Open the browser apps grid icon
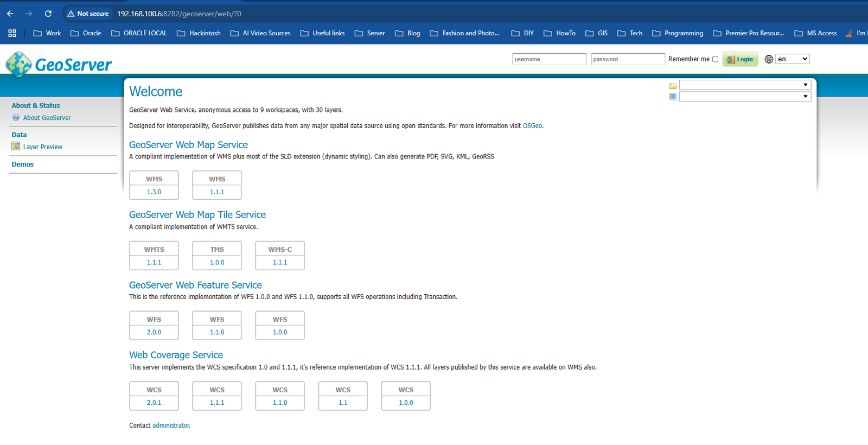Image resolution: width=868 pixels, height=445 pixels. [12, 33]
